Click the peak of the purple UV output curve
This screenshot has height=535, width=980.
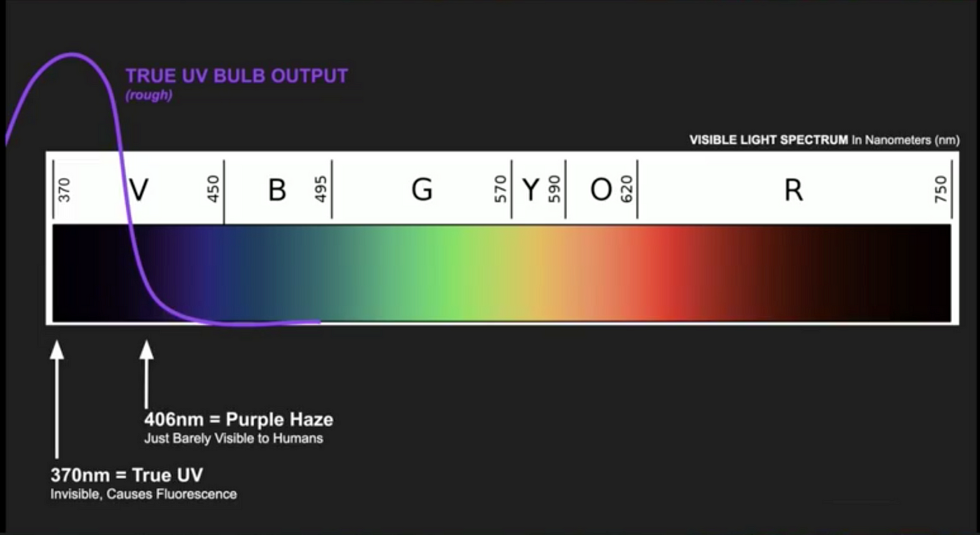click(x=70, y=55)
